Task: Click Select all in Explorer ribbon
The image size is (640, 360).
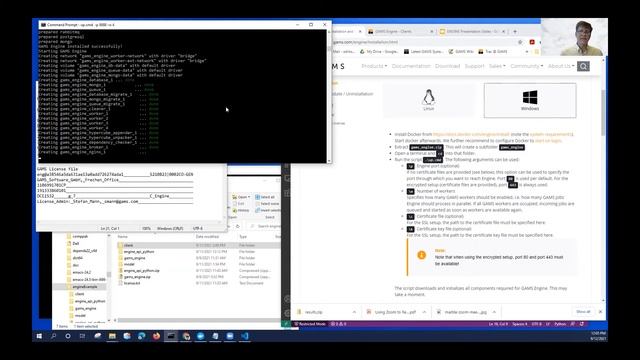Action: (266, 197)
